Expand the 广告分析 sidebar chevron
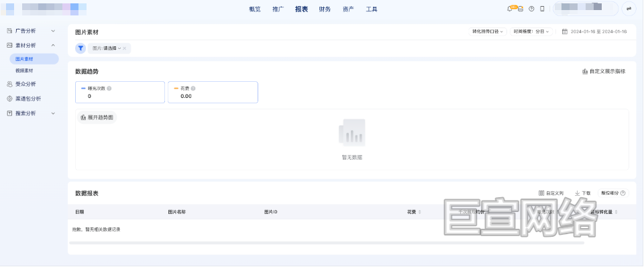The height and width of the screenshot is (267, 644). pos(53,31)
